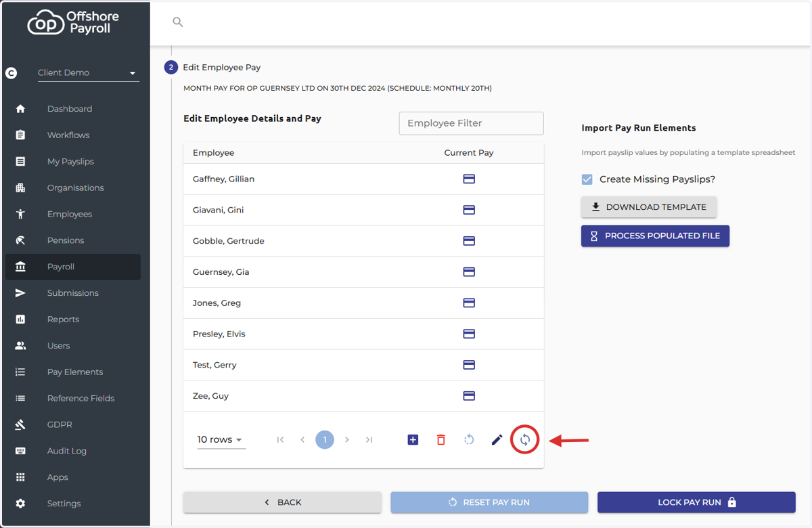Go to next page of employees
The width and height of the screenshot is (812, 528).
(x=347, y=440)
